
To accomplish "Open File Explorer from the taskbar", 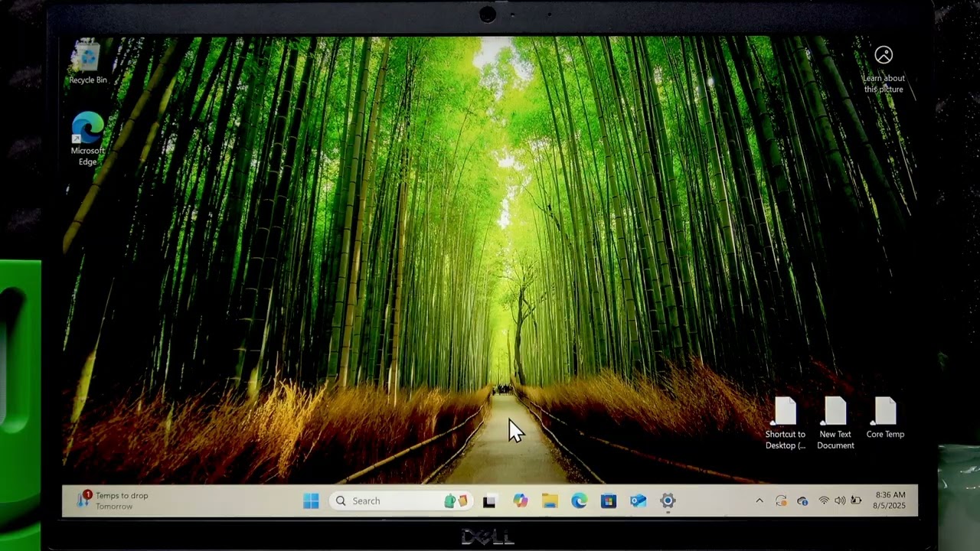I will pos(550,501).
